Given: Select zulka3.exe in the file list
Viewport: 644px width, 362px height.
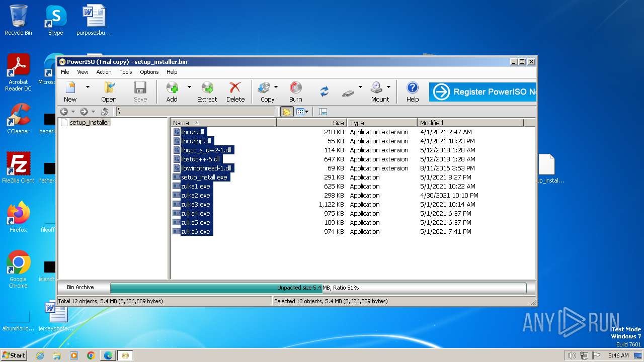Looking at the screenshot, I should coord(196,204).
